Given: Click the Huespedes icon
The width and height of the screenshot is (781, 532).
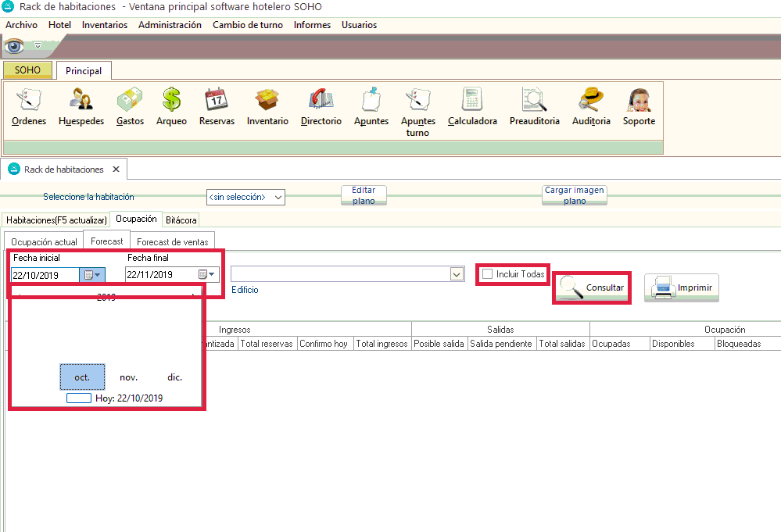Looking at the screenshot, I should [x=81, y=101].
